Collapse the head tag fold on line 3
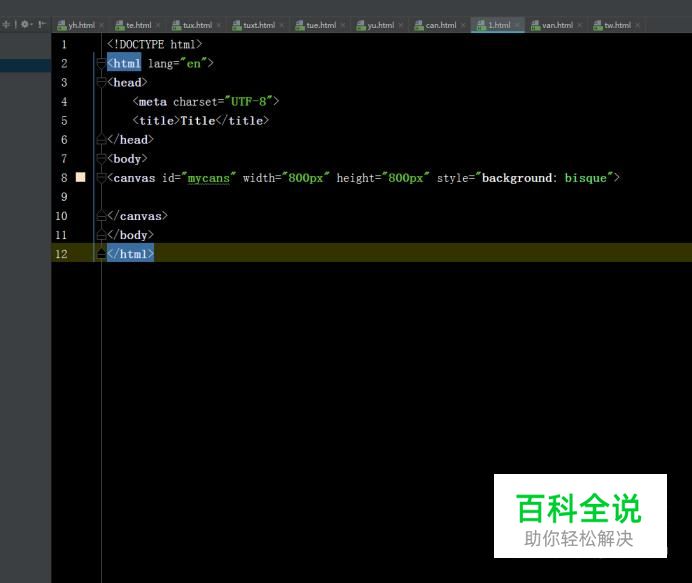692x583 pixels. (102, 83)
